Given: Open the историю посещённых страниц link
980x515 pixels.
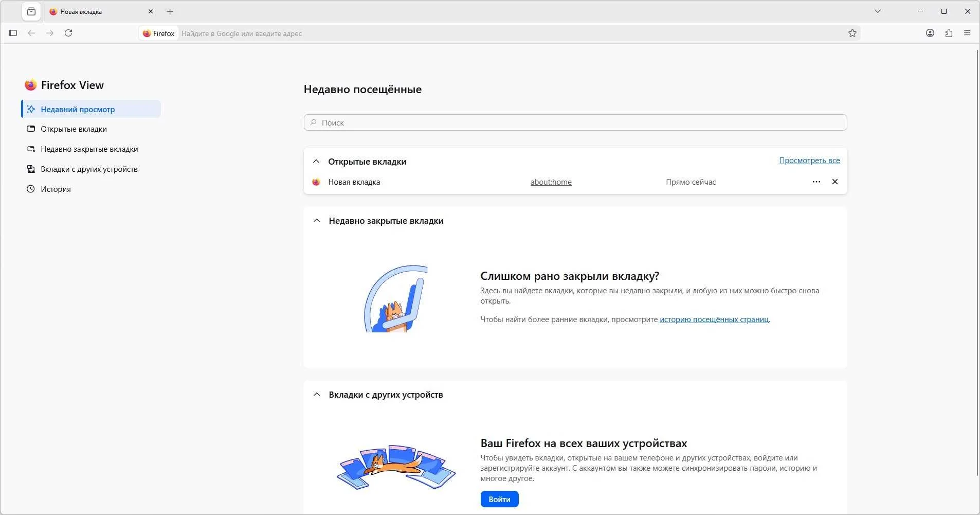Looking at the screenshot, I should click(714, 319).
